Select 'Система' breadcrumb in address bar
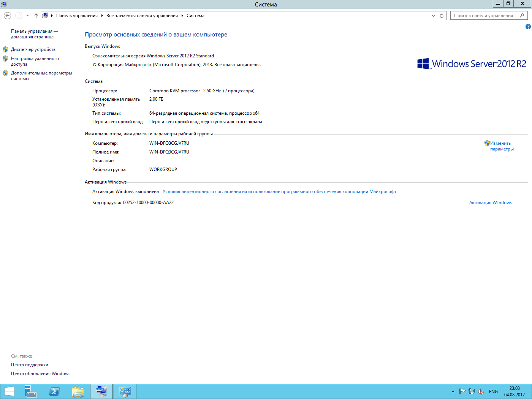This screenshot has width=532, height=399. click(x=195, y=16)
